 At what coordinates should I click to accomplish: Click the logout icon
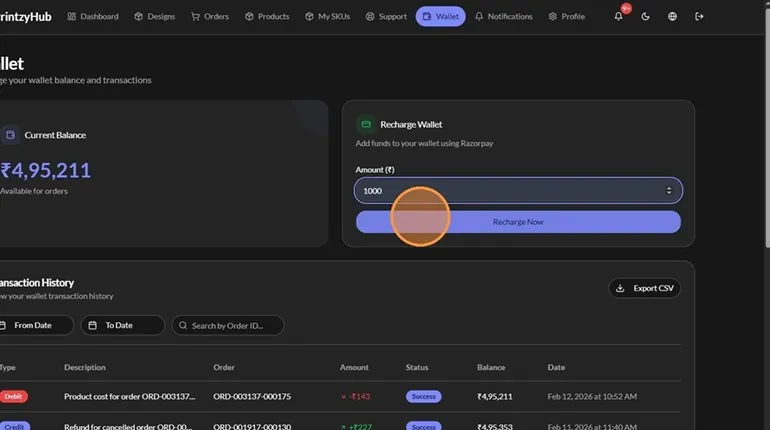click(x=699, y=16)
